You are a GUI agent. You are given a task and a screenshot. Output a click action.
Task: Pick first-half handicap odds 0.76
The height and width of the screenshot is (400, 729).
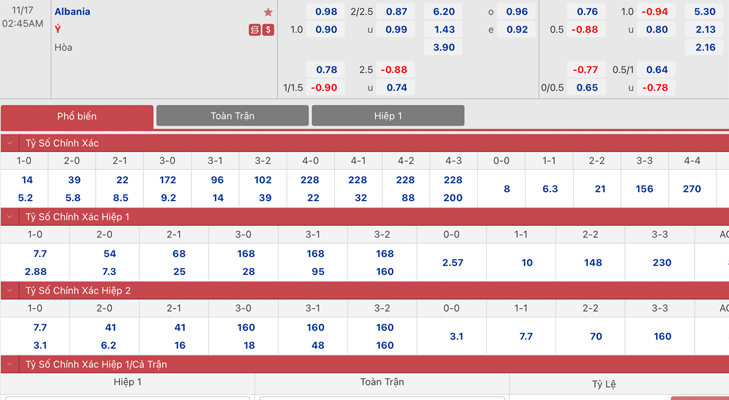[x=587, y=12]
